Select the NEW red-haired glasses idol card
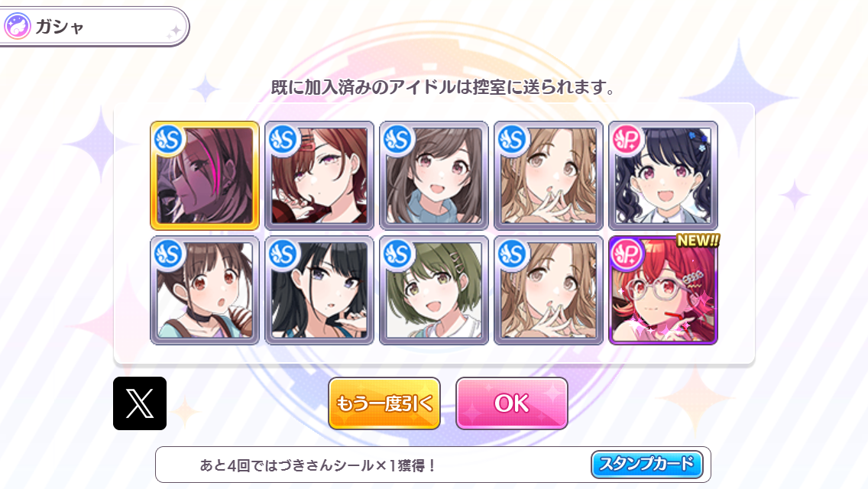The image size is (868, 489). (663, 290)
